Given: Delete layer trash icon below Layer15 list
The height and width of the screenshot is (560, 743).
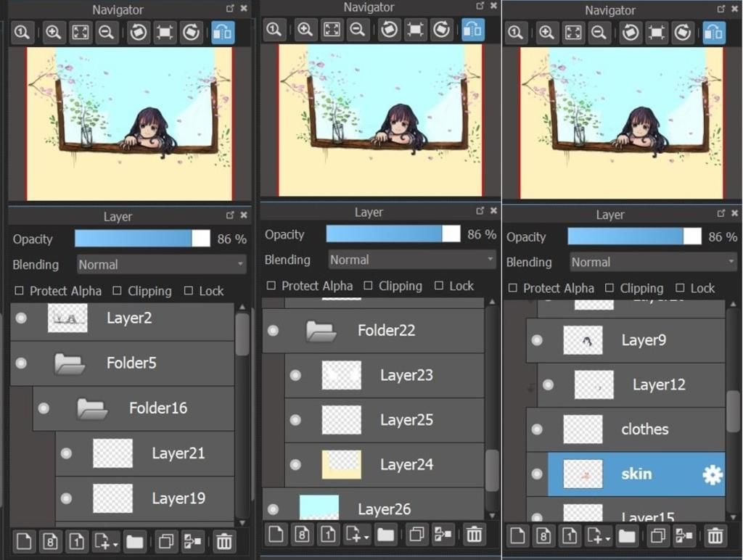Looking at the screenshot, I should click(x=715, y=536).
